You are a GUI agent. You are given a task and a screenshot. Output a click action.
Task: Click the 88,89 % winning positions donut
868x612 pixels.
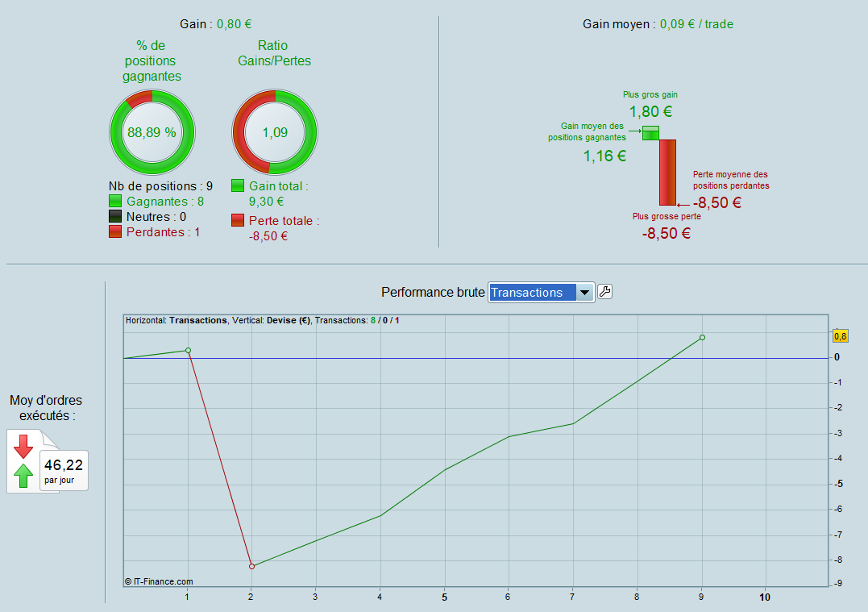(x=152, y=132)
